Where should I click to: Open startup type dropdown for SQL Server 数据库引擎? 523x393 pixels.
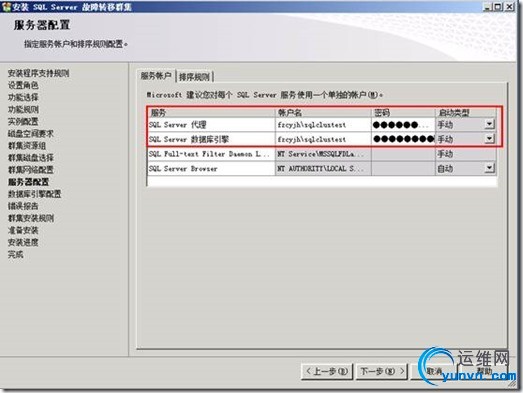489,138
